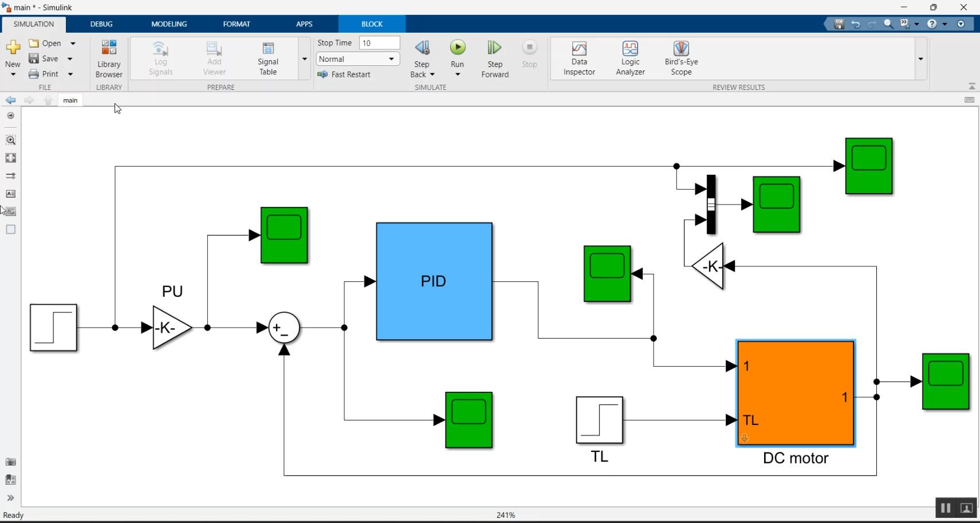Open the Normal simulation mode dropdown
The width and height of the screenshot is (980, 523).
pos(357,59)
